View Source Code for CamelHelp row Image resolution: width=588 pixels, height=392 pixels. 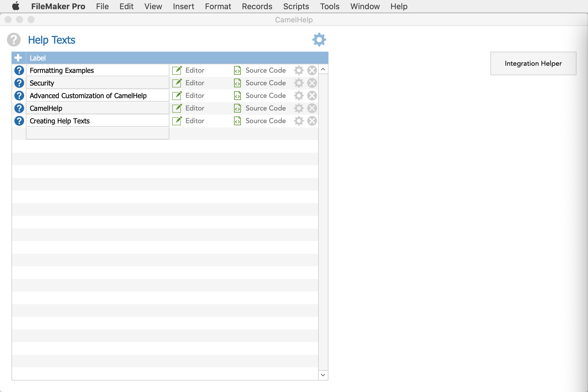260,108
